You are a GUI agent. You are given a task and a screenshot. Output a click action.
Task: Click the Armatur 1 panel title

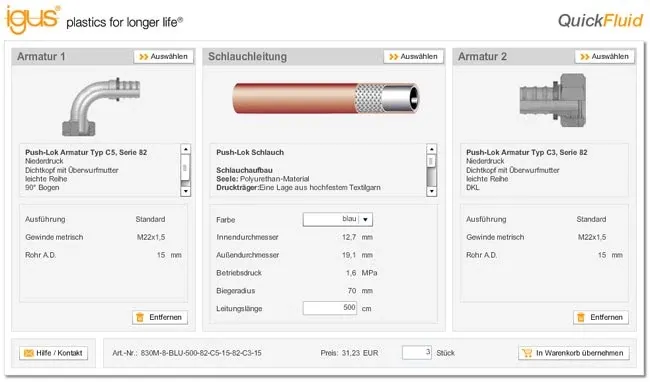point(41,57)
